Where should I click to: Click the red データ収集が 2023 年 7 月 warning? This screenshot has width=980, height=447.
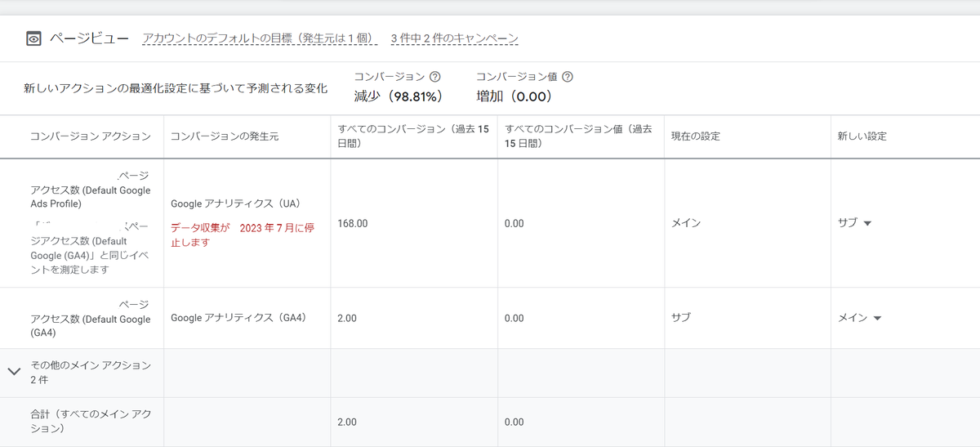pos(243,235)
